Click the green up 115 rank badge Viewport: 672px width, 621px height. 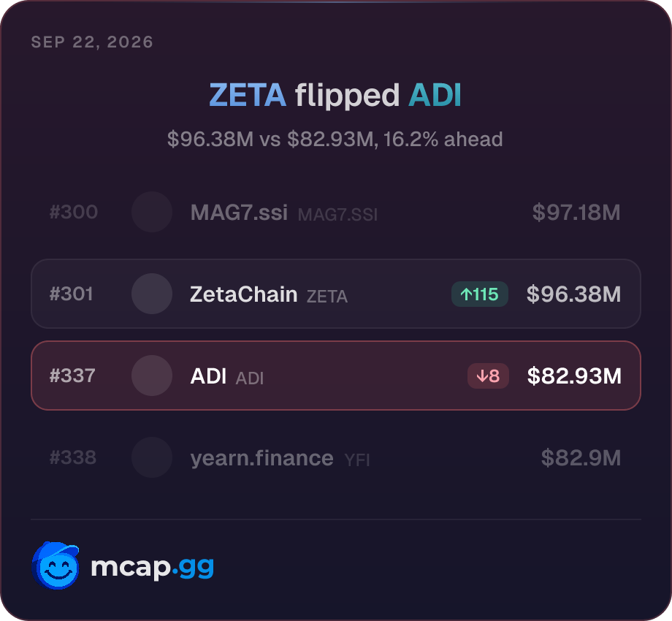point(480,294)
